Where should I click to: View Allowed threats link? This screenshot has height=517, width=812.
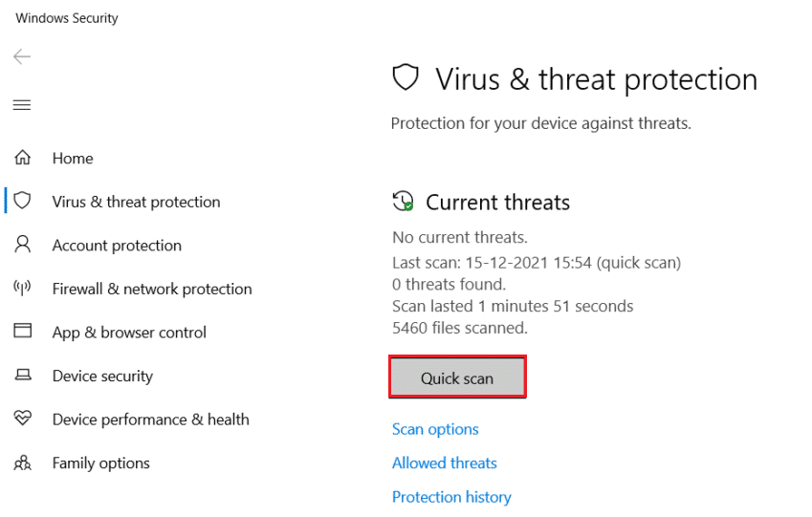(x=445, y=463)
